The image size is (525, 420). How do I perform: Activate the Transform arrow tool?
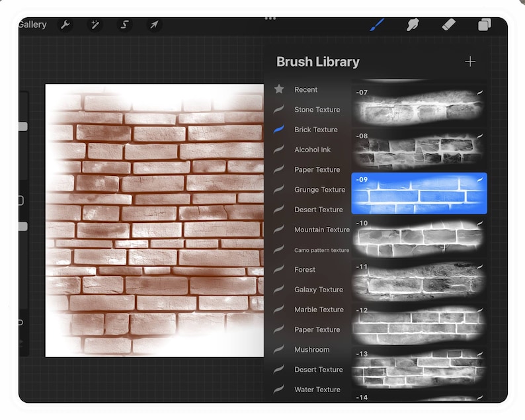(x=154, y=24)
